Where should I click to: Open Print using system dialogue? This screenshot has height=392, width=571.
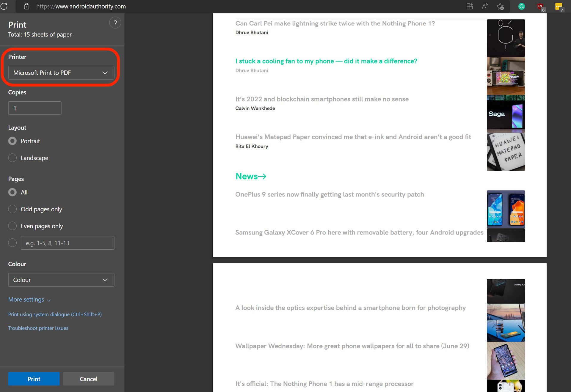(x=55, y=314)
